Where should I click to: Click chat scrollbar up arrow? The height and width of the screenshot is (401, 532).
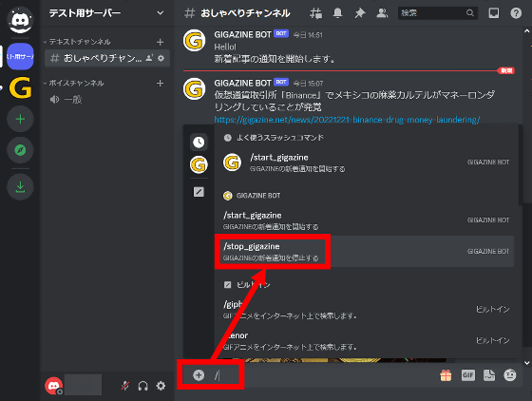click(526, 31)
